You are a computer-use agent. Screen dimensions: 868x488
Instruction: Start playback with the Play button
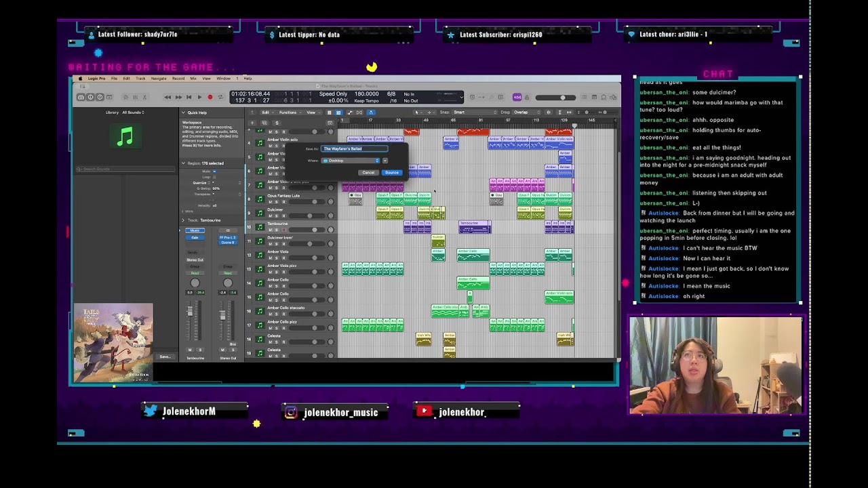click(199, 97)
